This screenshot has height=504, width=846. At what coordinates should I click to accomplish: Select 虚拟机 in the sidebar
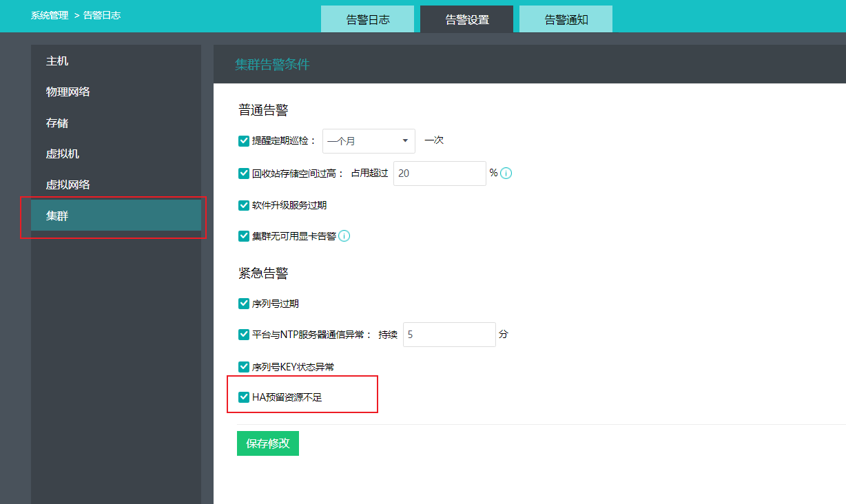point(116,154)
